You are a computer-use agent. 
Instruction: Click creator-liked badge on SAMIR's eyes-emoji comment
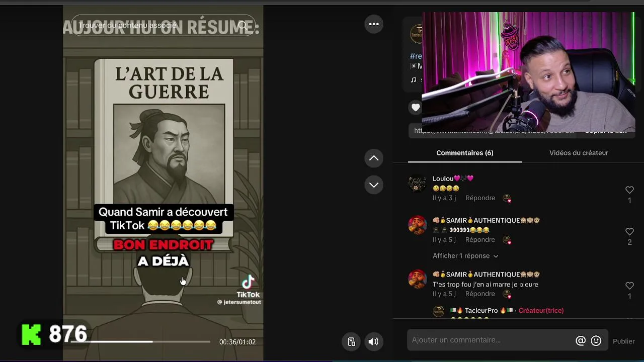(507, 240)
